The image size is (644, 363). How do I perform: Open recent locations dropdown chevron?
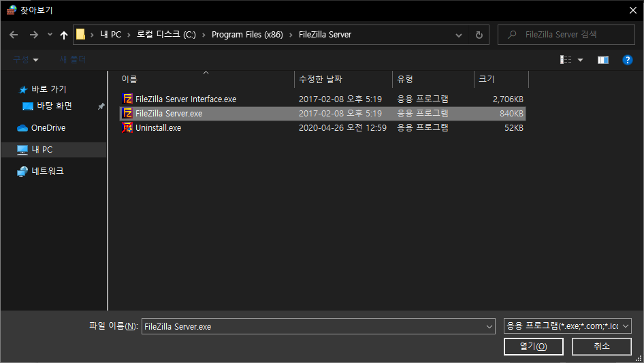tap(50, 35)
